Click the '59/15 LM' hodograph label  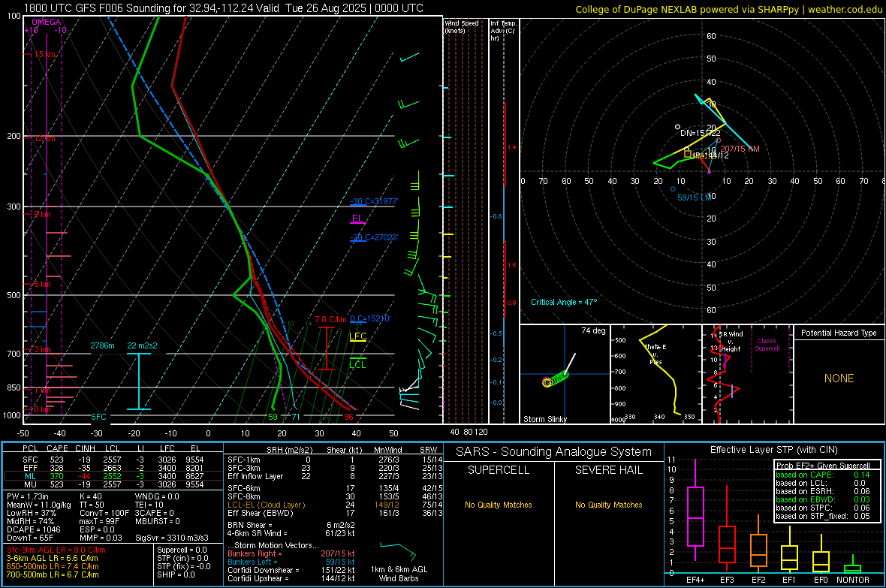pos(695,198)
